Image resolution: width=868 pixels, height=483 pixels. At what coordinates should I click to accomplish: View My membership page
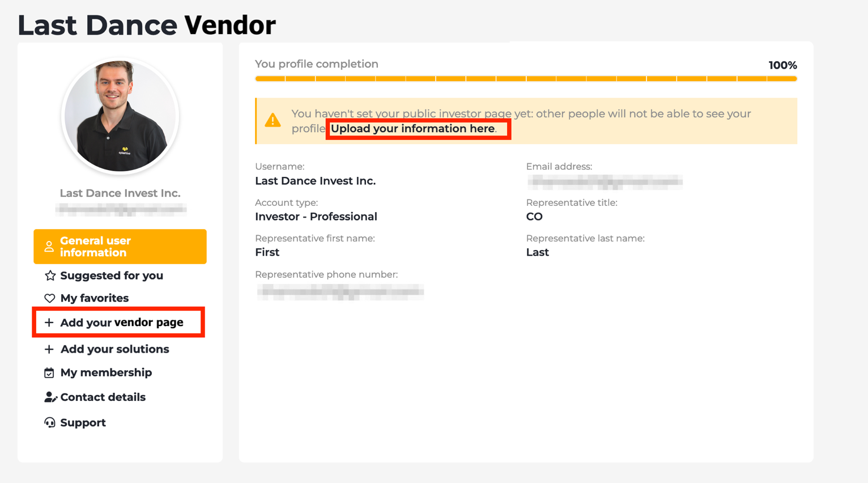(106, 373)
